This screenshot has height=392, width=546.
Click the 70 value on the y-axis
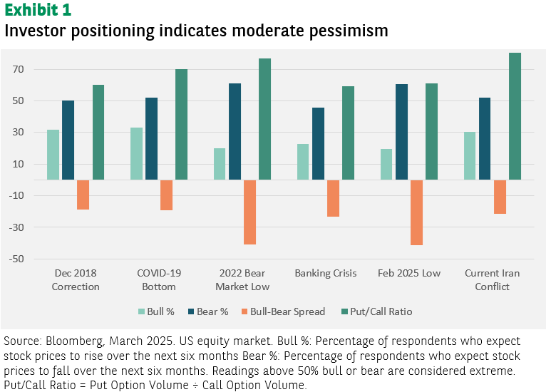coord(18,69)
